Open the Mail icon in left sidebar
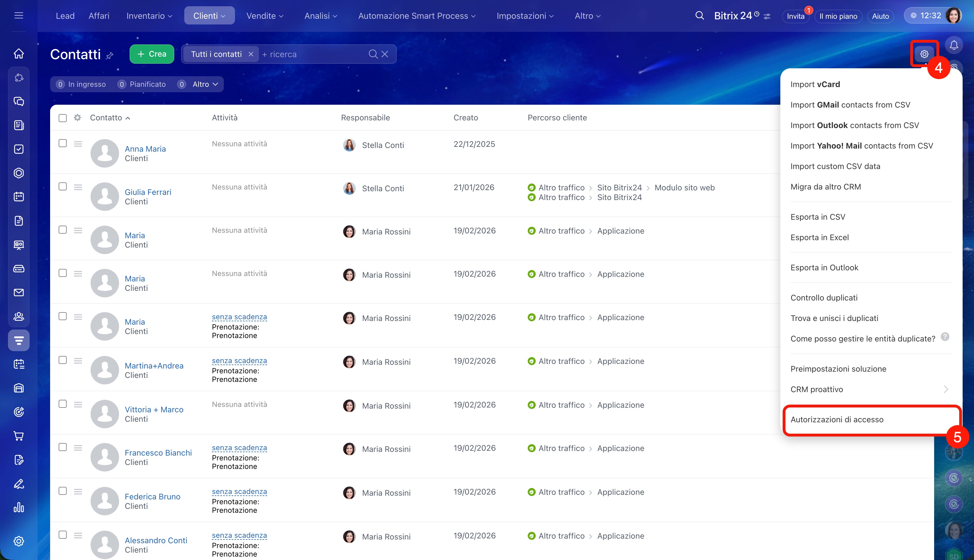974x560 pixels. [x=19, y=293]
